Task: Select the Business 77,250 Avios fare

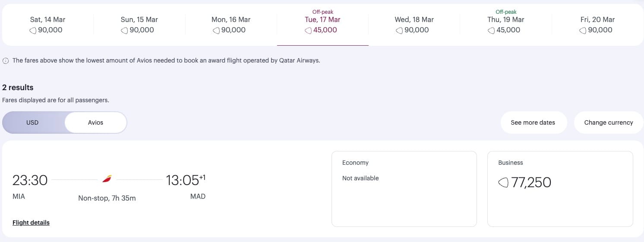Action: (x=560, y=189)
